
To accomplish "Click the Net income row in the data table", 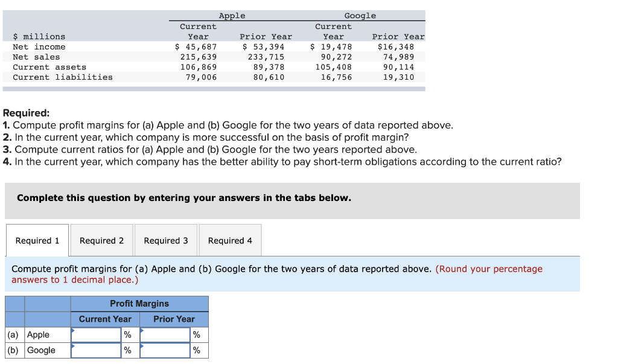I will pos(40,46).
